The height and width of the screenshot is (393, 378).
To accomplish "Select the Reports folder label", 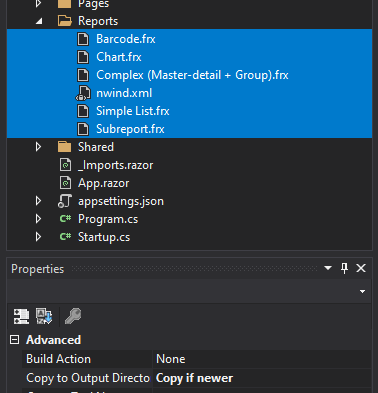I will (x=98, y=21).
